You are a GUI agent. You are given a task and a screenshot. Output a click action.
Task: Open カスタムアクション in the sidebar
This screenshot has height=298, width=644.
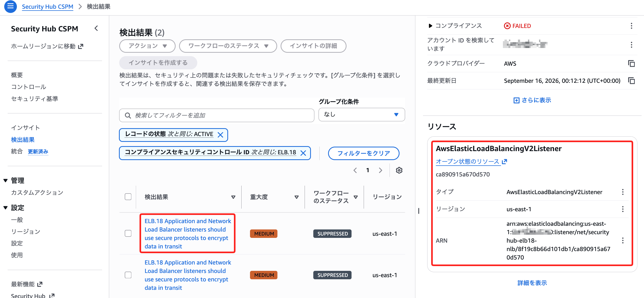[37, 193]
